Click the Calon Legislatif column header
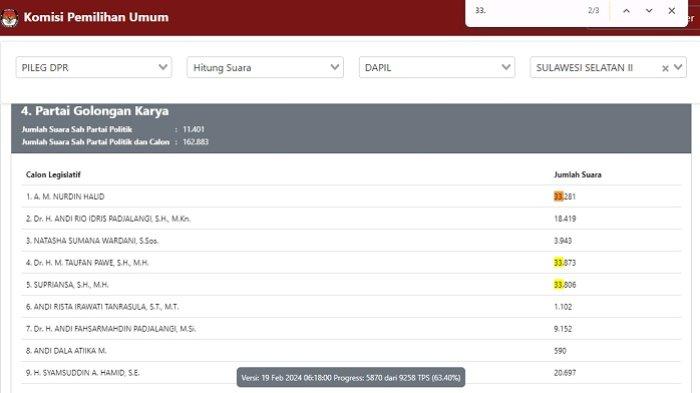The width and height of the screenshot is (700, 393). coord(53,175)
